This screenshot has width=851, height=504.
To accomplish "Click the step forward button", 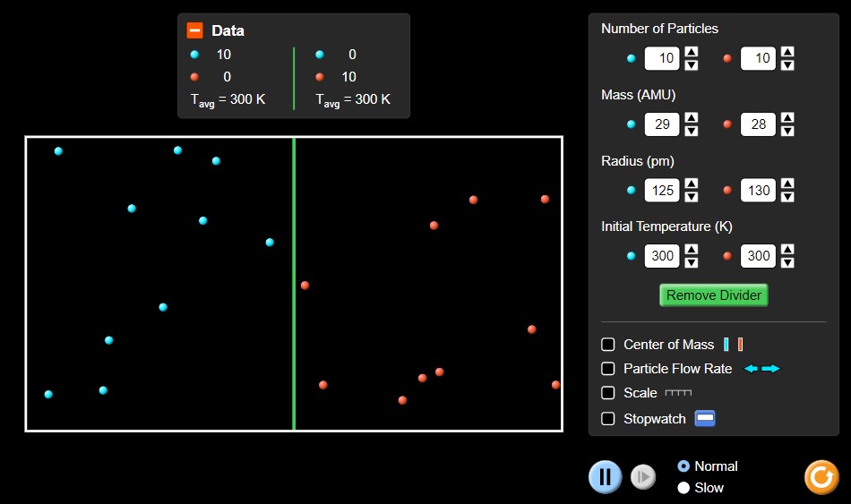I will click(642, 477).
